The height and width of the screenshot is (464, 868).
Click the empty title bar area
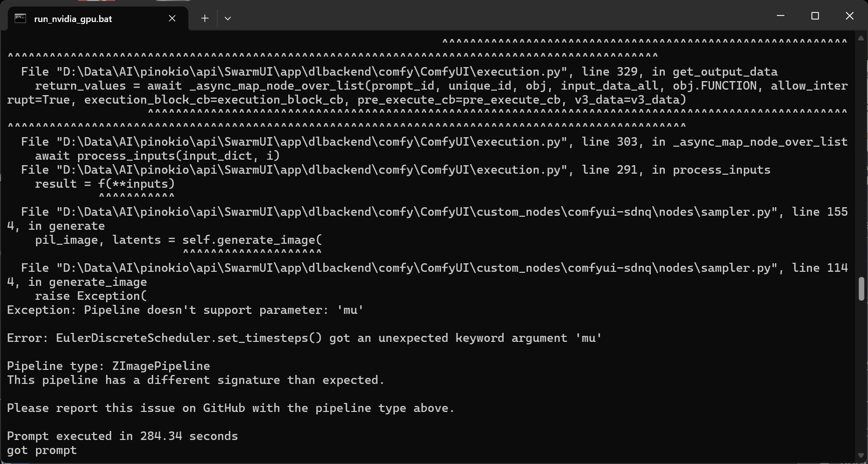(501, 16)
